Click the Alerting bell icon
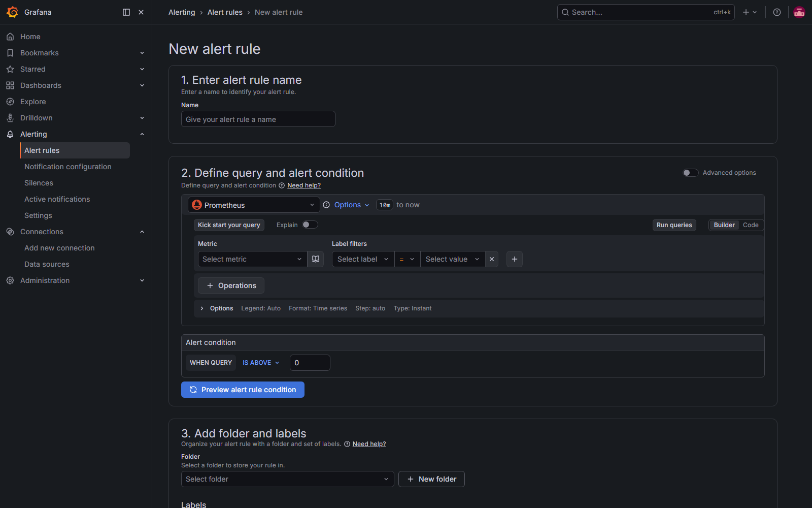This screenshot has height=508, width=812. [10, 134]
